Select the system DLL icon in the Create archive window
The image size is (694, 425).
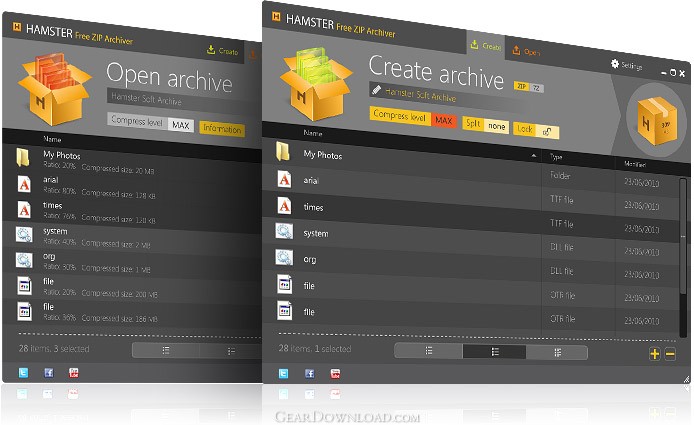pos(284,231)
